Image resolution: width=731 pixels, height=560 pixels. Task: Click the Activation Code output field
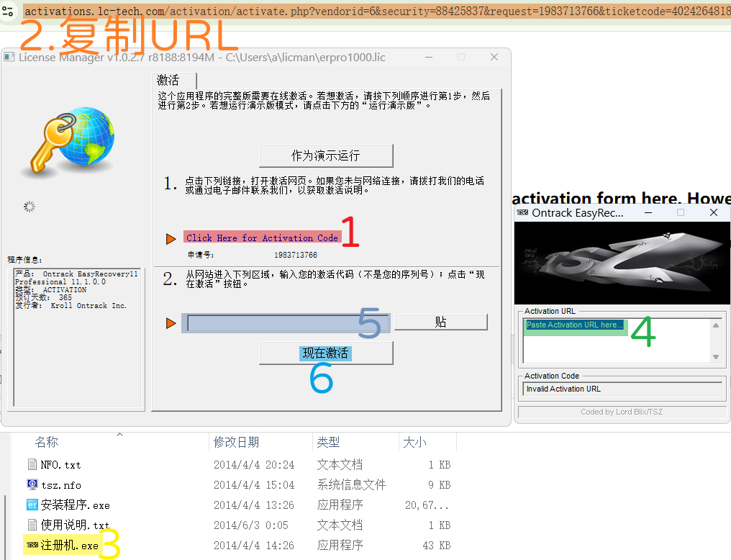point(622,389)
